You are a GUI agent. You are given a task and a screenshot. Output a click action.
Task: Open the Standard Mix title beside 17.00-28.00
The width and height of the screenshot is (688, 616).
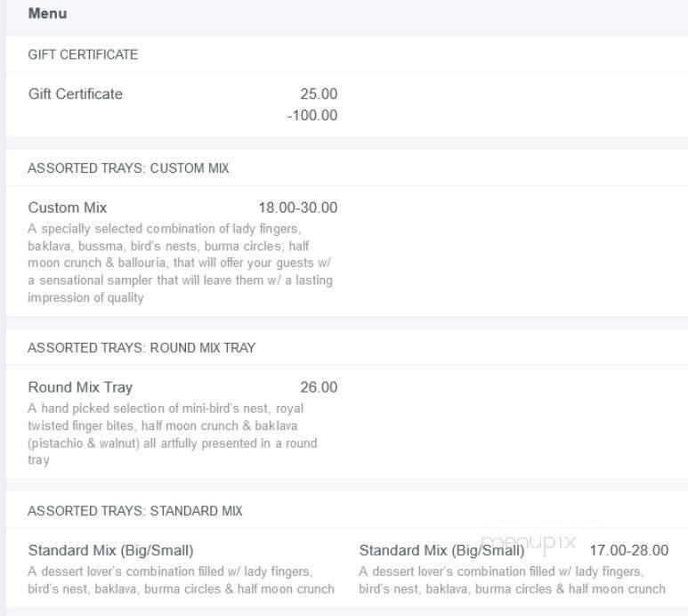click(441, 551)
